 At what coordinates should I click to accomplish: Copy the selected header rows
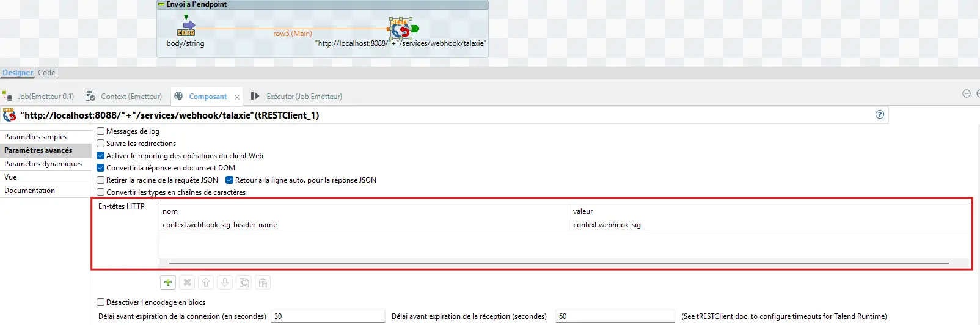244,282
